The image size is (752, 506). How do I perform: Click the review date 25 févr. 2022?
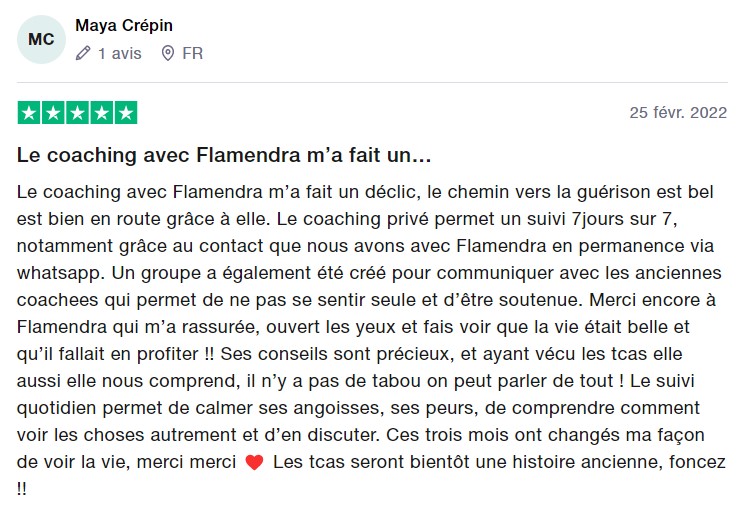click(677, 112)
